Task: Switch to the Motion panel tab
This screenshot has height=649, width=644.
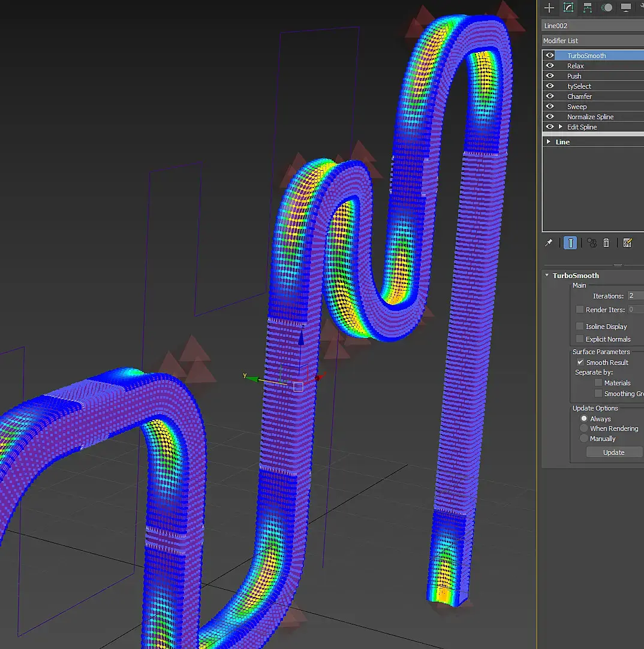Action: click(x=607, y=8)
